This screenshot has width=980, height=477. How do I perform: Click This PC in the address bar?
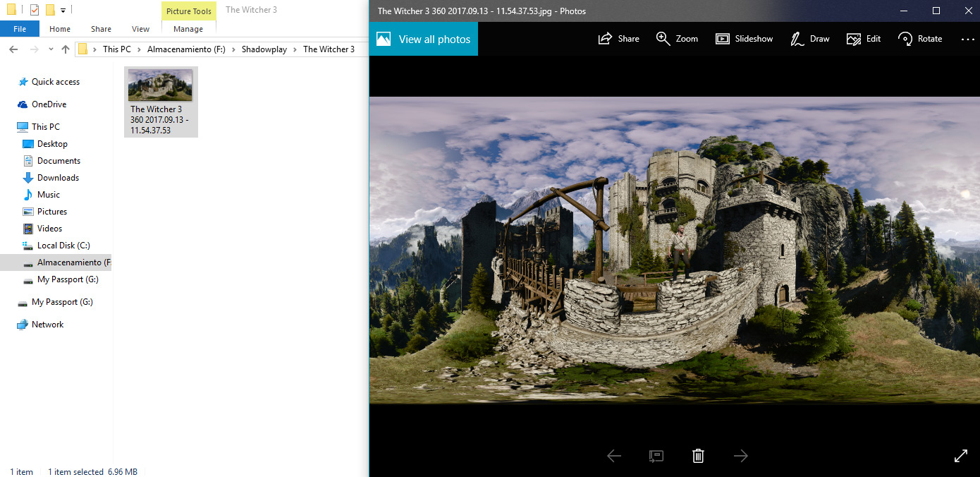click(x=116, y=49)
